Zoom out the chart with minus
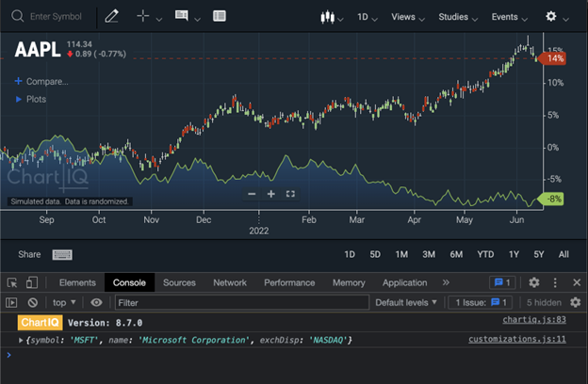The image size is (588, 384). tap(252, 194)
